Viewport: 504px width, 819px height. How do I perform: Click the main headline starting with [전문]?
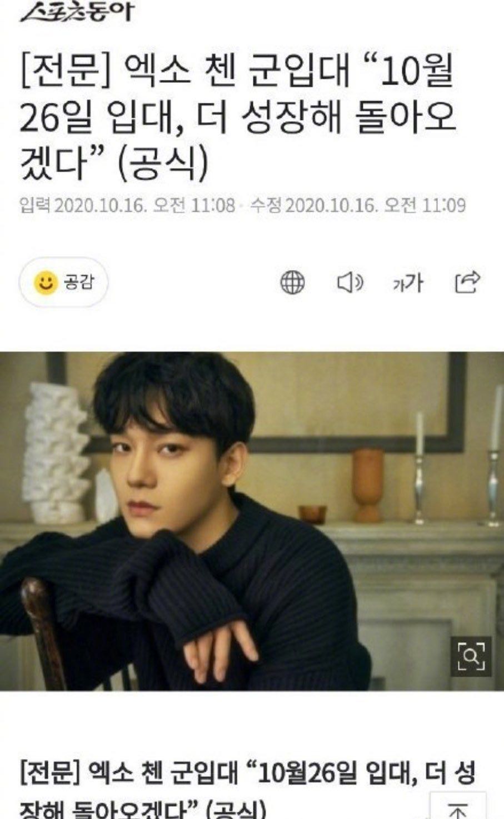[x=239, y=119]
